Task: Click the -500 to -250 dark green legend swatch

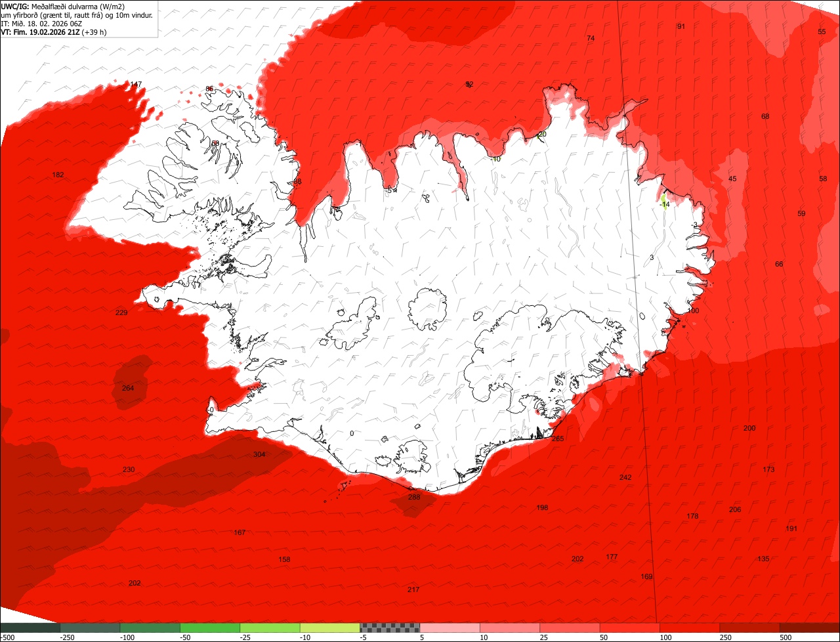Action: (x=30, y=627)
